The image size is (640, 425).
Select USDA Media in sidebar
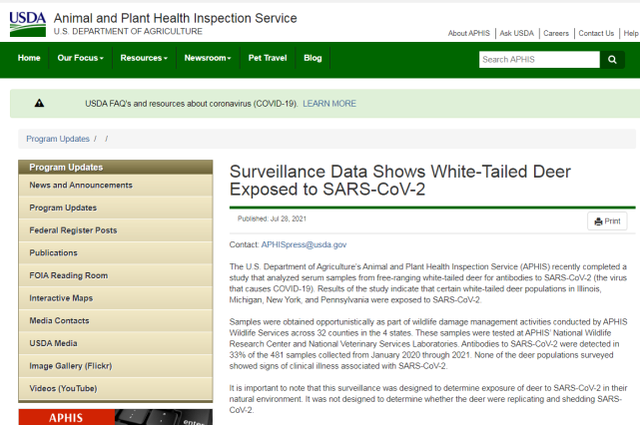(116, 343)
